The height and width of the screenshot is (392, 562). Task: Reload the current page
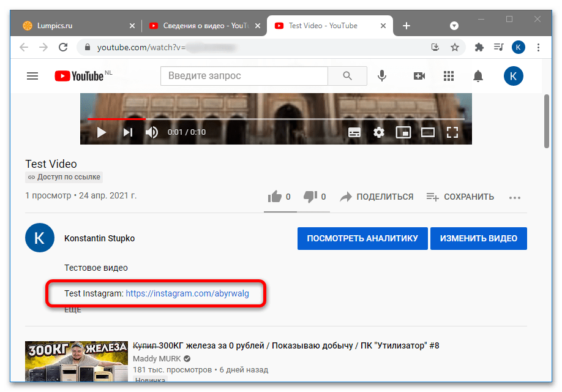point(63,47)
